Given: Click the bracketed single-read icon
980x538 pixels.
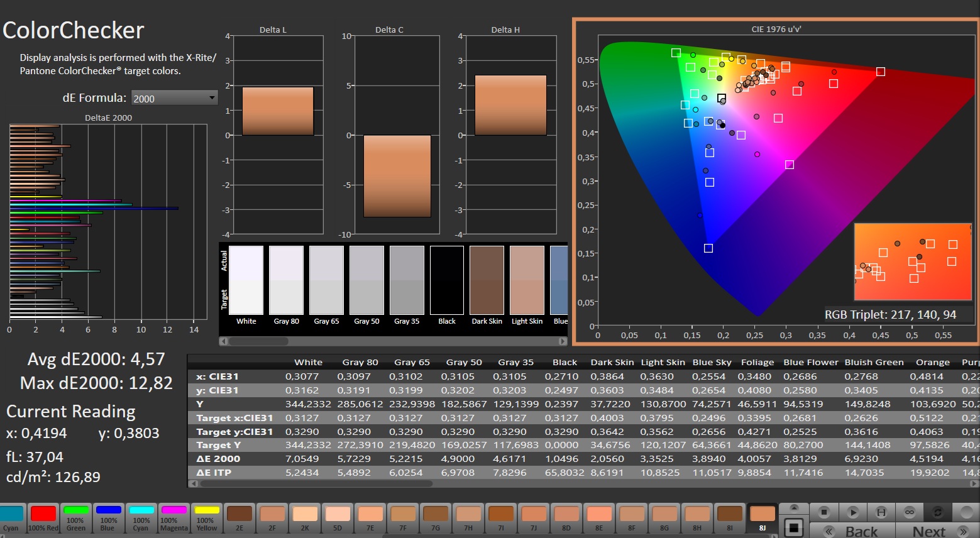Looking at the screenshot, I should tap(881, 512).
